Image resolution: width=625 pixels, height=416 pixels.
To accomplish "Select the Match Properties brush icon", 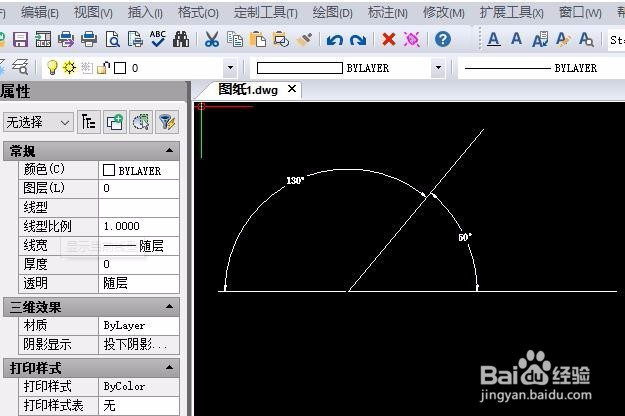I will click(x=305, y=39).
